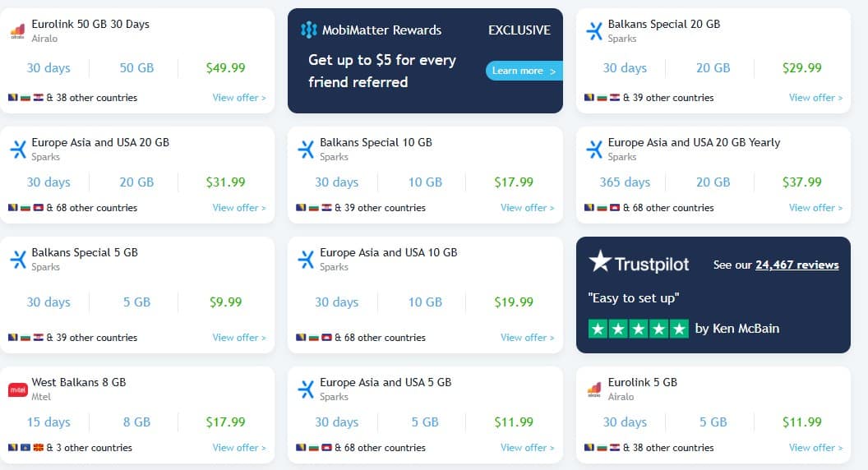
Task: Click the Sparks icon on Europe Asia USA 20 GB Yearly
Action: tap(594, 150)
